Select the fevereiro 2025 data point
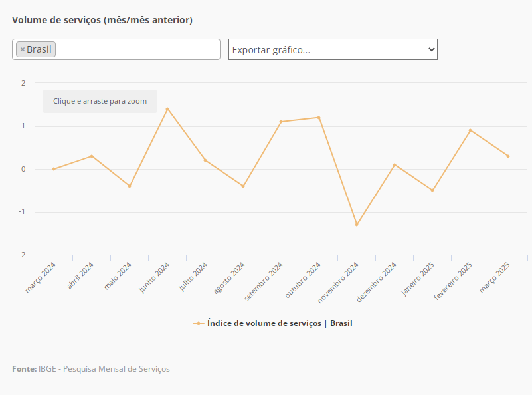This screenshot has height=395, width=532. point(470,130)
